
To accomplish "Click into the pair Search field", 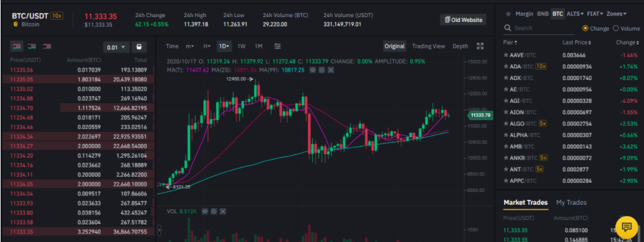I will pos(539,28).
